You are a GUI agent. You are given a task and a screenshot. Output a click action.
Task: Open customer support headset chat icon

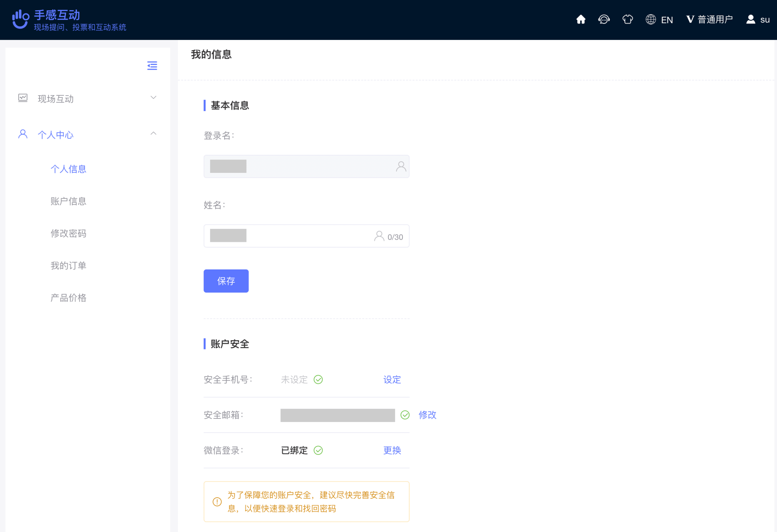tap(604, 19)
